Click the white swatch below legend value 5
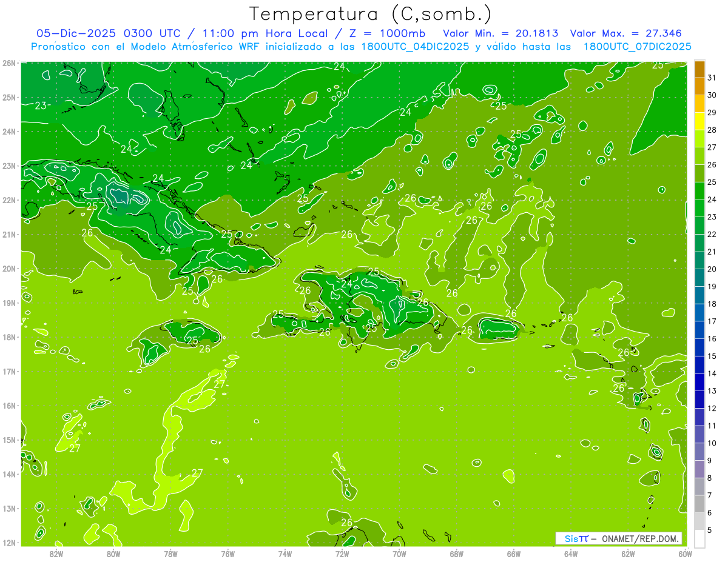The height and width of the screenshot is (562, 728). click(x=700, y=538)
